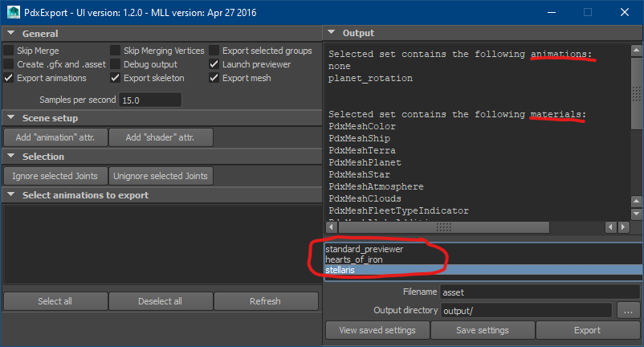Uncheck the Launch previewer option

(214, 64)
